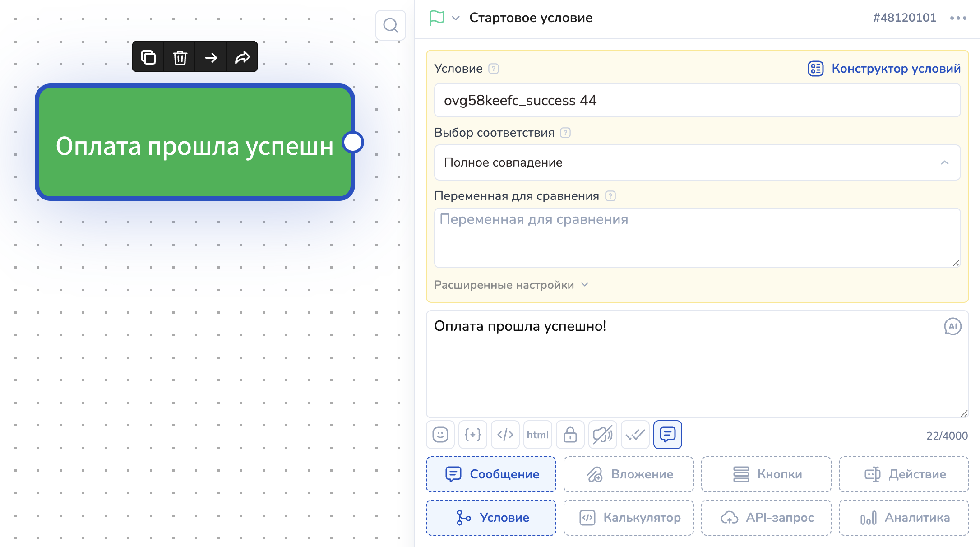Toggle the lock icon option
This screenshot has height=547, width=980.
(x=570, y=435)
